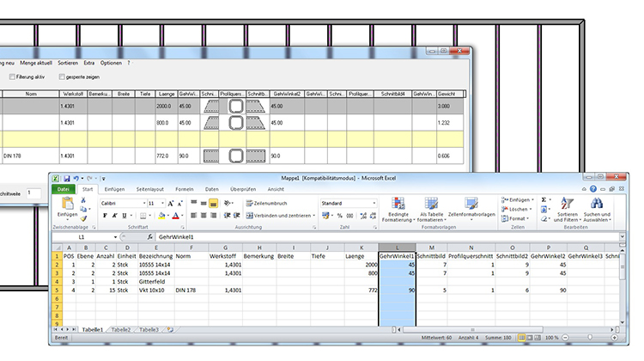Viewport: 644px width, 361px height.
Task: Switch to the Daten ribbon tab
Action: point(212,189)
